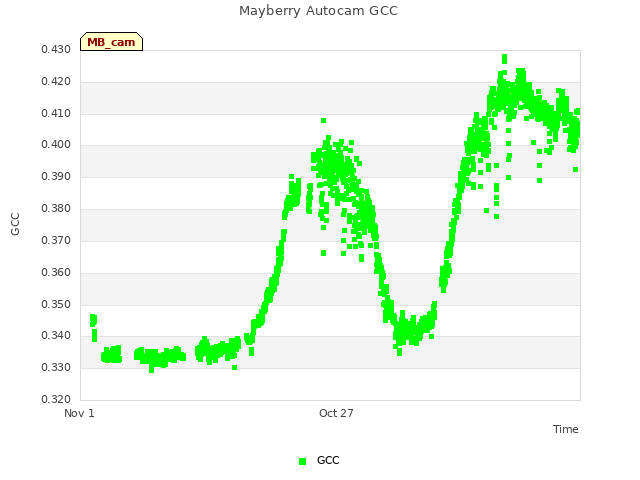Click the Time axis title
The width and height of the screenshot is (640, 480).
[566, 429]
